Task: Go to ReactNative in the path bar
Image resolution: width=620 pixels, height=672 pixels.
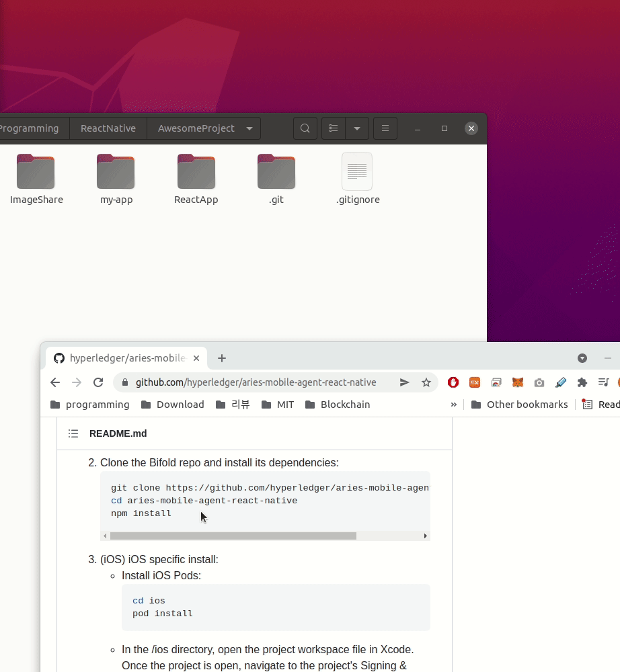Action: (x=108, y=128)
